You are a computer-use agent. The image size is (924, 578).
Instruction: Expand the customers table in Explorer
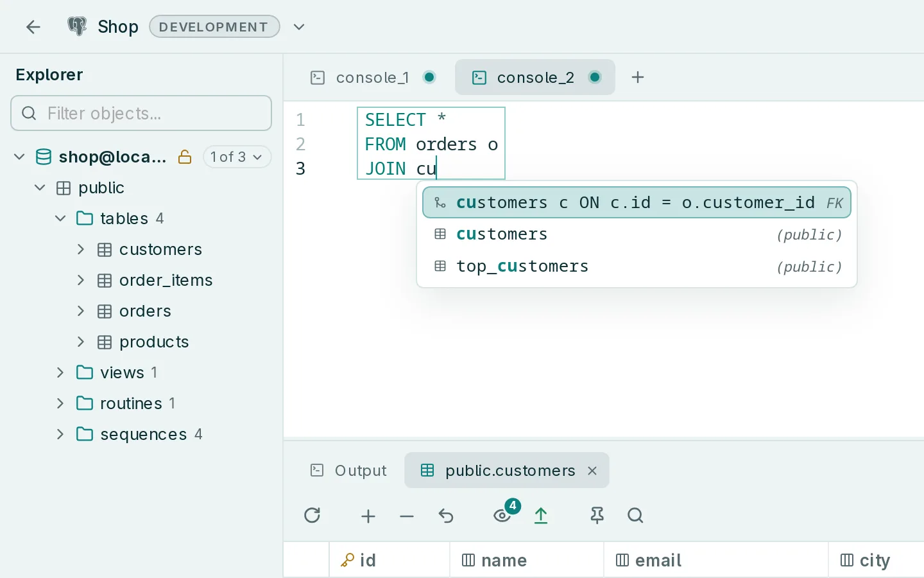tap(81, 249)
